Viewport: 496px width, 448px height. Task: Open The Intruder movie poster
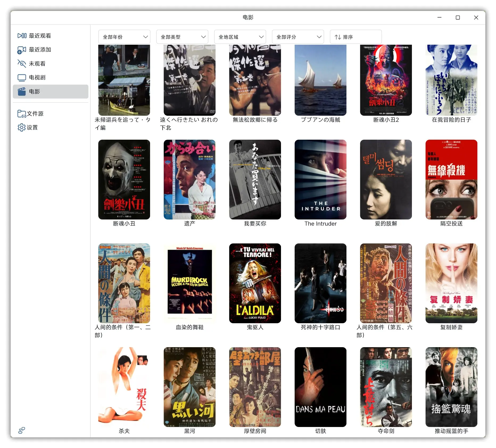(320, 180)
